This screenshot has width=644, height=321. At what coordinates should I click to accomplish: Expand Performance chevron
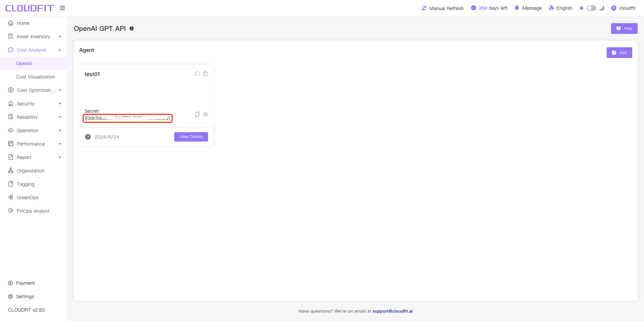coord(60,144)
